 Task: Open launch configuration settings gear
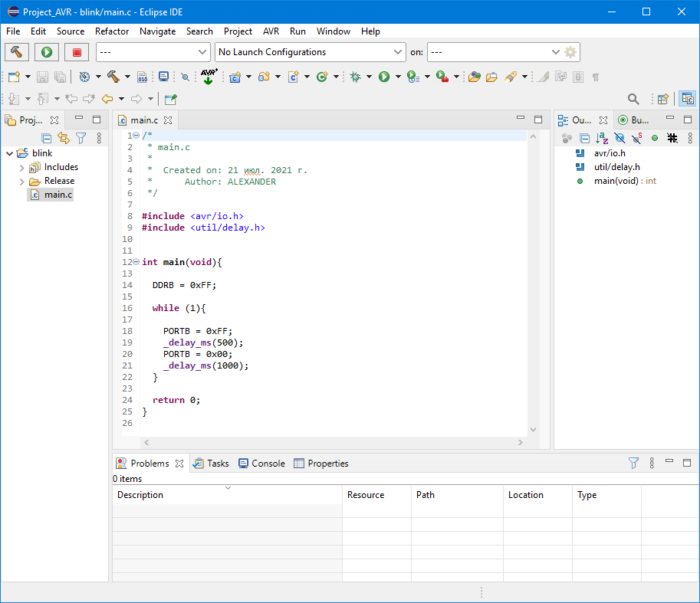(570, 52)
